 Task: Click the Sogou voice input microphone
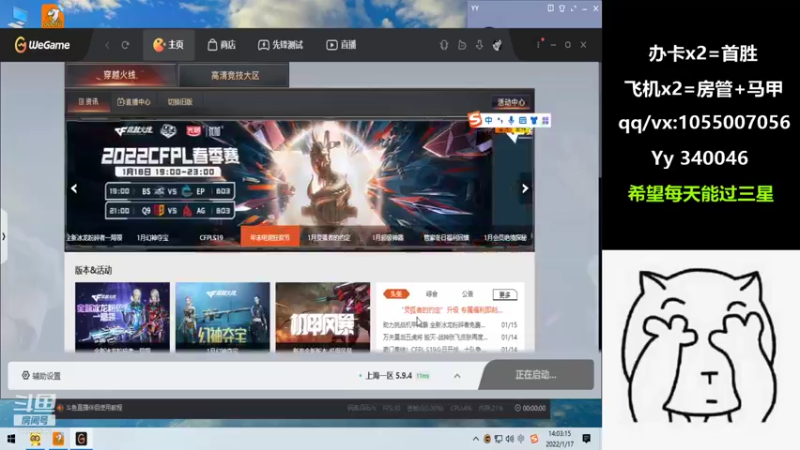coord(511,120)
